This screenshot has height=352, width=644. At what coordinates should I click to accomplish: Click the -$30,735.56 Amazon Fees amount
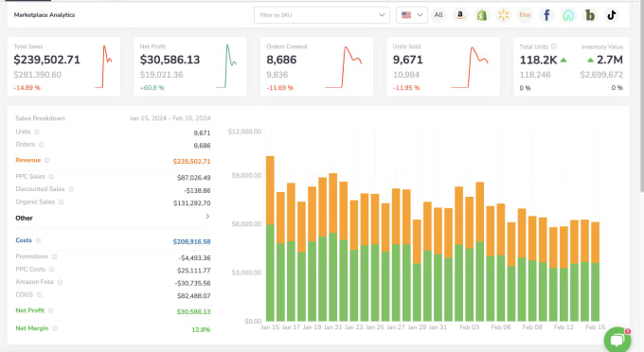[x=192, y=283]
